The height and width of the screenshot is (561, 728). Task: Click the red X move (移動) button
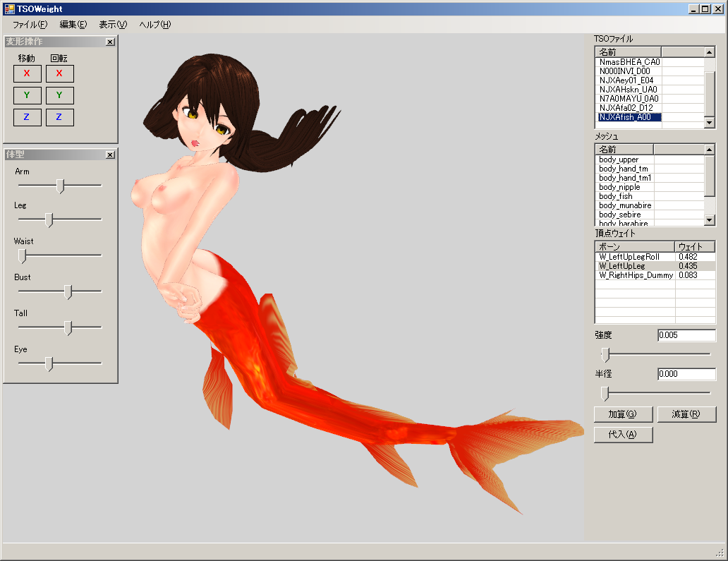pyautogui.click(x=27, y=73)
